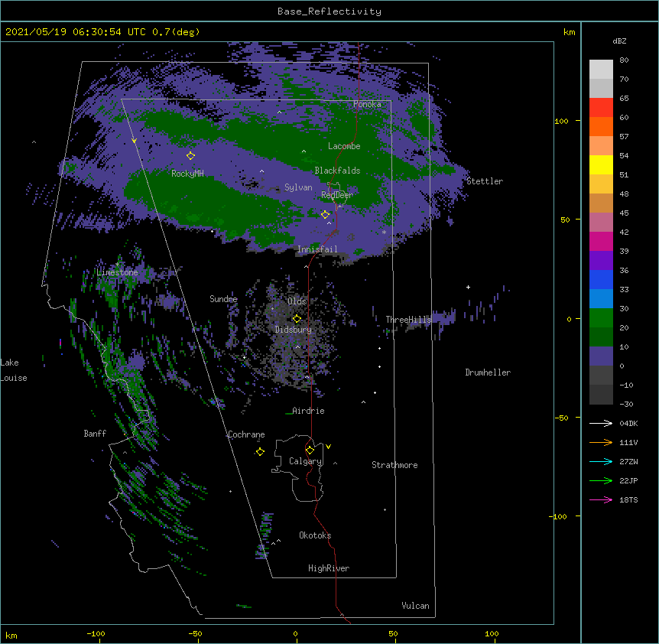Pick the blue 33–36 dBZ legend swatch

click(601, 279)
